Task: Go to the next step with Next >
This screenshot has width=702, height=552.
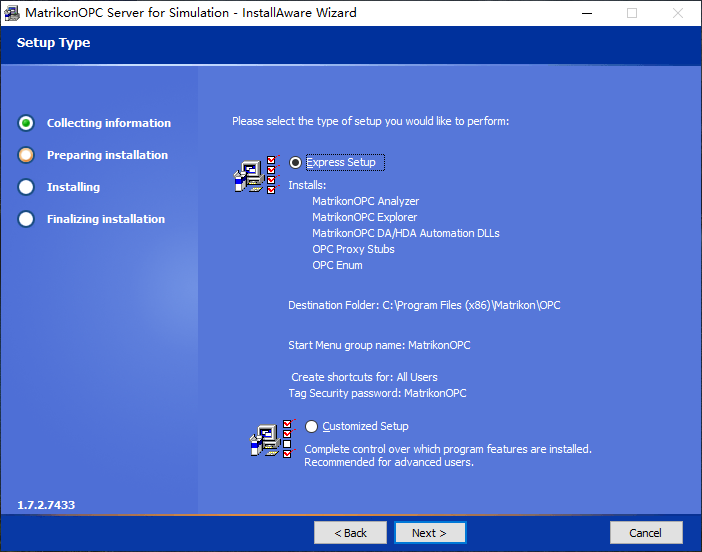Action: (430, 533)
